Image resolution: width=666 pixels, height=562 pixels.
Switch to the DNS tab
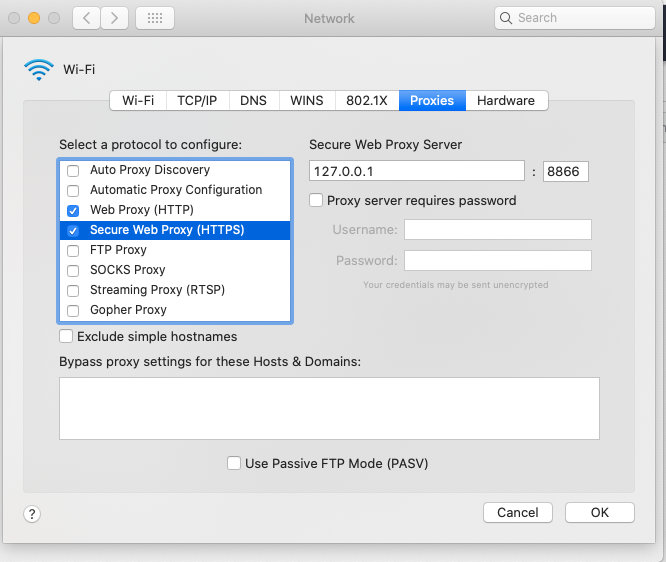pos(255,101)
